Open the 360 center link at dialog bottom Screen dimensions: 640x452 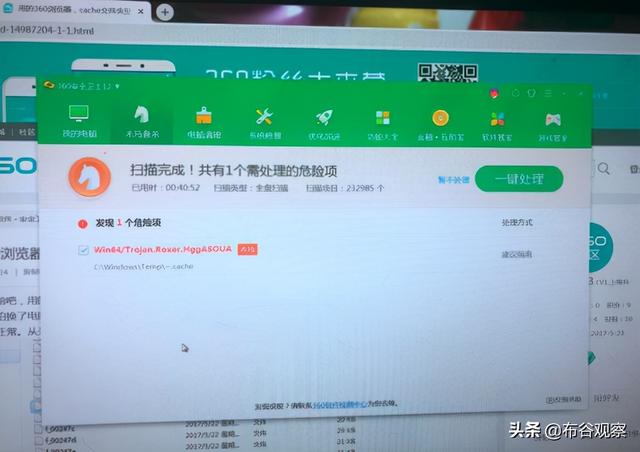[x=340, y=405]
